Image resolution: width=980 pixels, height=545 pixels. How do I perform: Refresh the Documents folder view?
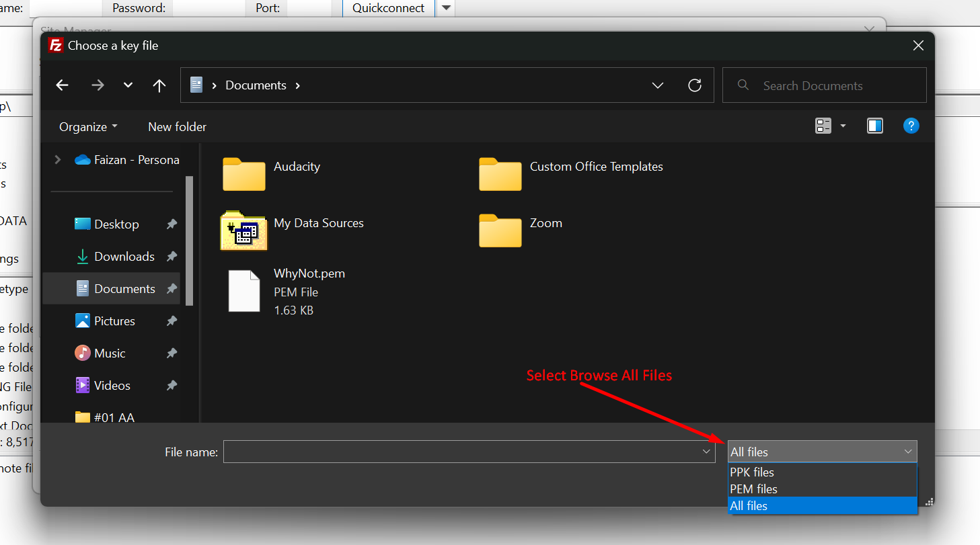pyautogui.click(x=695, y=85)
